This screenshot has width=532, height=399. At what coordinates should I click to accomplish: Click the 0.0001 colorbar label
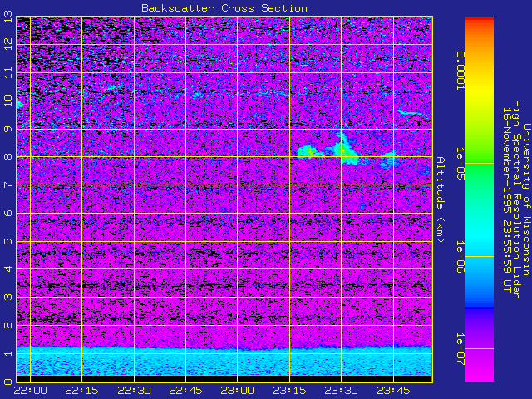point(460,71)
